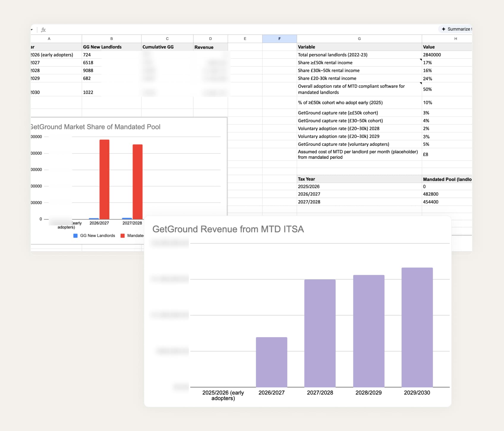The width and height of the screenshot is (504, 431).
Task: Click the GetGround Market Share chart title
Action: (x=95, y=127)
